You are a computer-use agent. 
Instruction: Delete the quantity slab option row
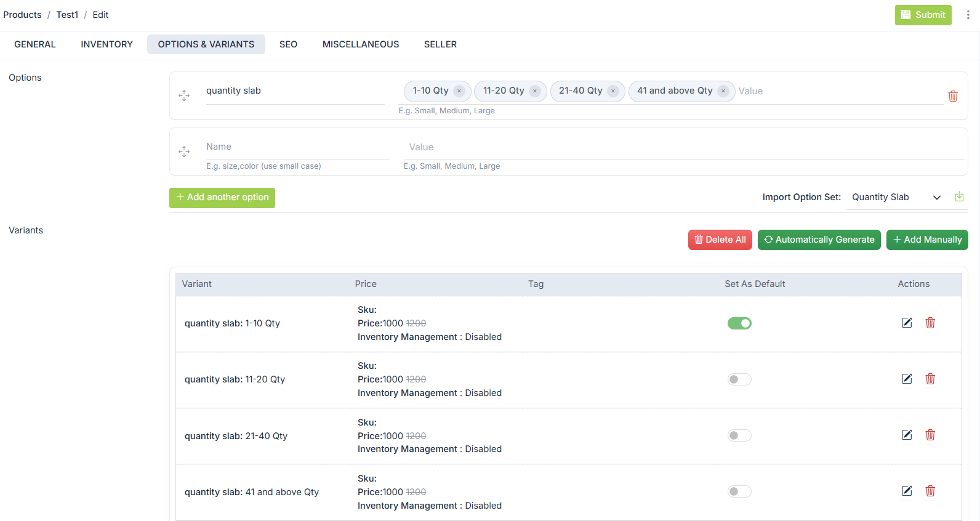(x=952, y=96)
